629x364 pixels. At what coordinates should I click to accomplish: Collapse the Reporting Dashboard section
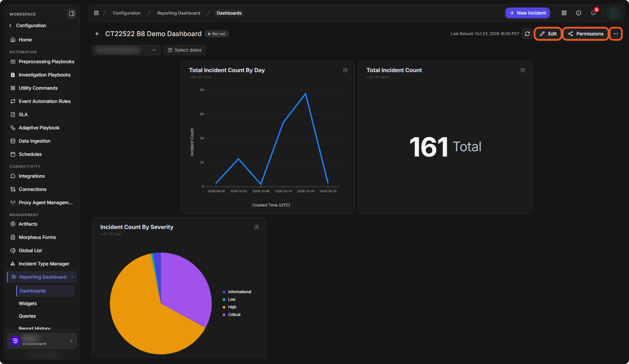[72, 277]
